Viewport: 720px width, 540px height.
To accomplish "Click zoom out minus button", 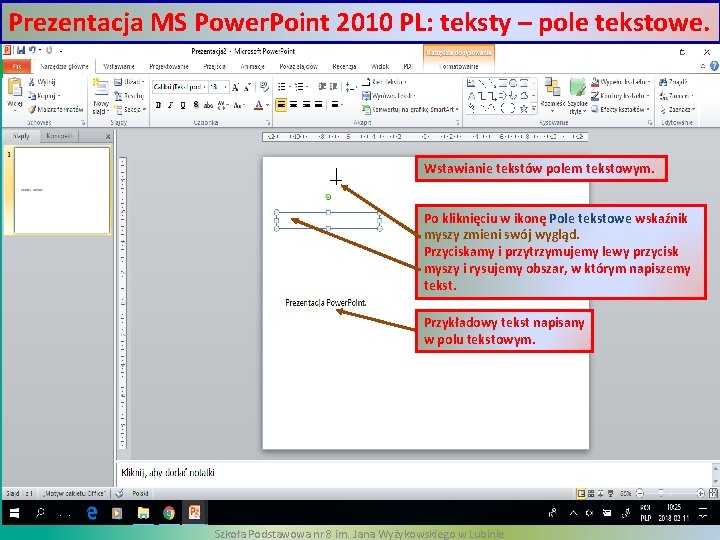I will pyautogui.click(x=640, y=494).
